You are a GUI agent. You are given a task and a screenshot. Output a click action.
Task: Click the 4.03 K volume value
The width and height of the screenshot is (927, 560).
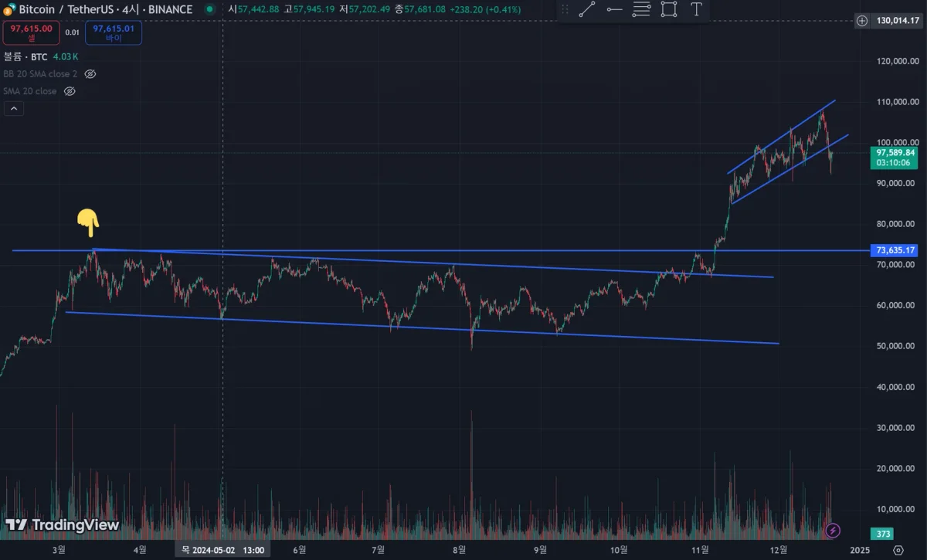(x=66, y=56)
